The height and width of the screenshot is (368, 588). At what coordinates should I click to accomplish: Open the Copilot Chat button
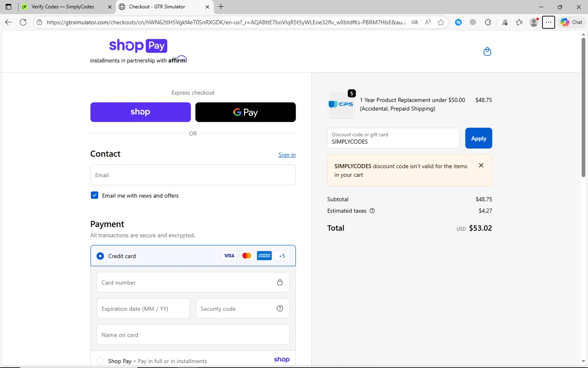(x=572, y=22)
